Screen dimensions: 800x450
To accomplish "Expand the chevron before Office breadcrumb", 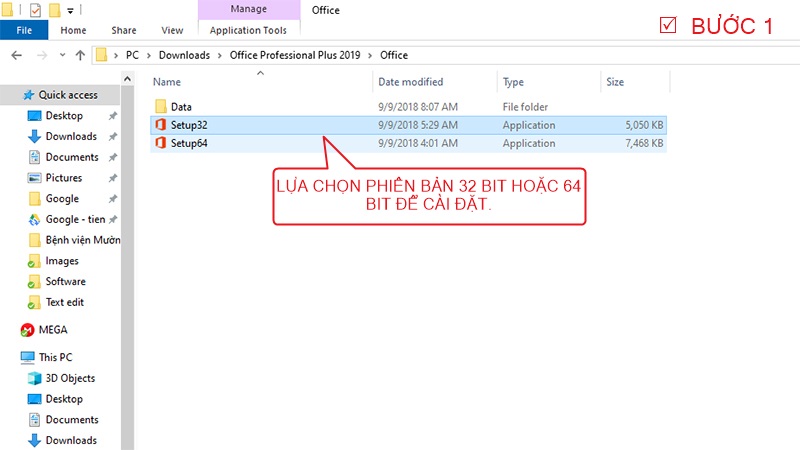I will pos(370,55).
